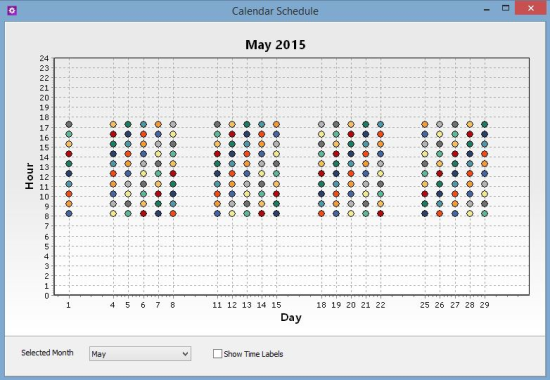Open the Selected Month dropdown showing May
The height and width of the screenshot is (380, 550).
[140, 354]
